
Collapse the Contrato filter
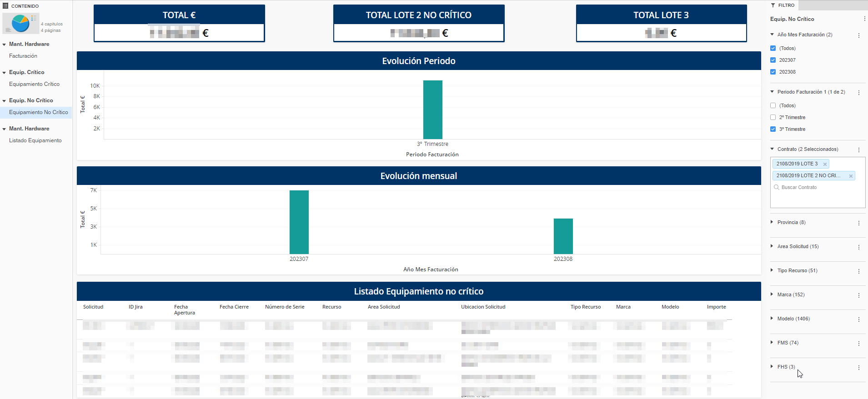click(772, 149)
